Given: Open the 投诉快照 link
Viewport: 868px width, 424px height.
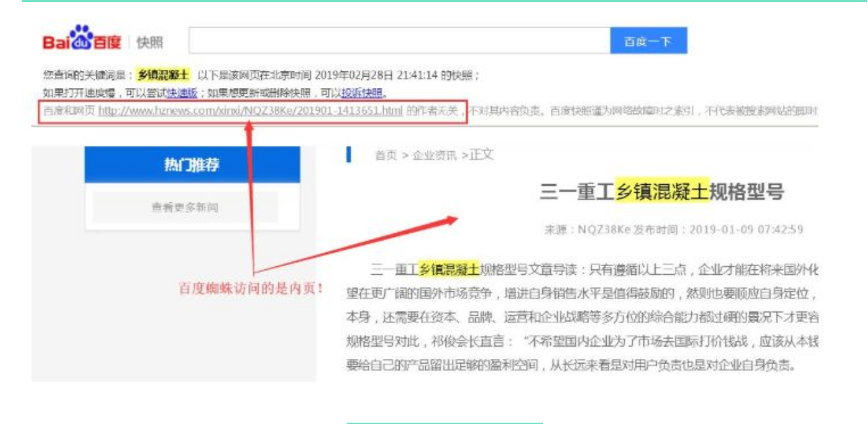Looking at the screenshot, I should coord(361,93).
